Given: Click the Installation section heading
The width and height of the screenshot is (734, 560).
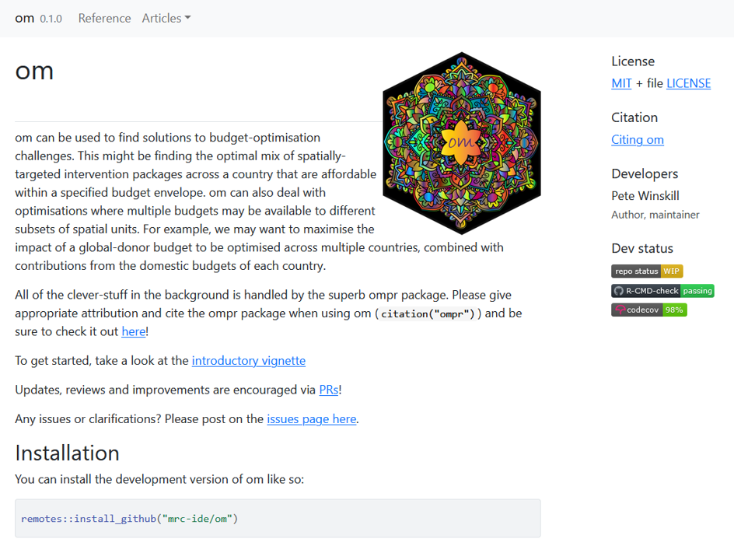Looking at the screenshot, I should (x=67, y=453).
